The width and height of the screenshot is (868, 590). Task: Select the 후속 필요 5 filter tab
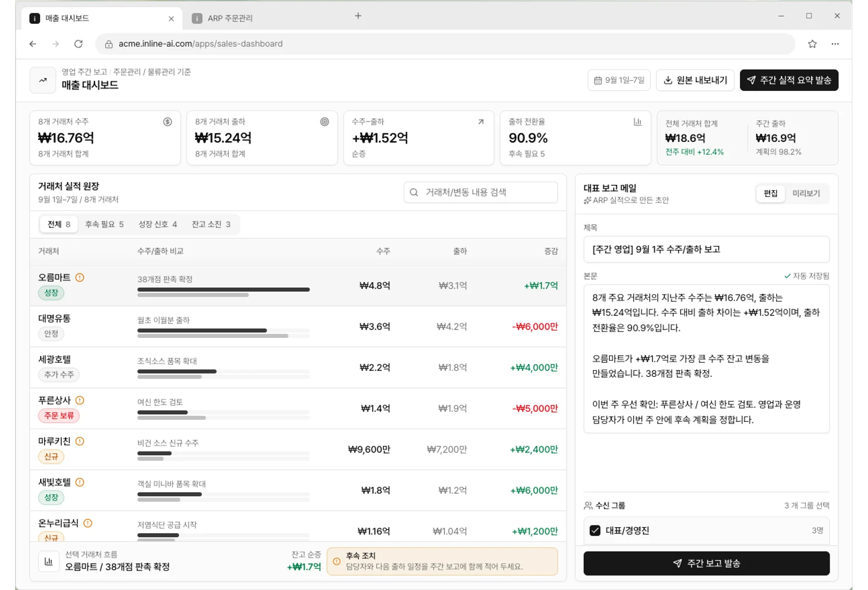104,224
